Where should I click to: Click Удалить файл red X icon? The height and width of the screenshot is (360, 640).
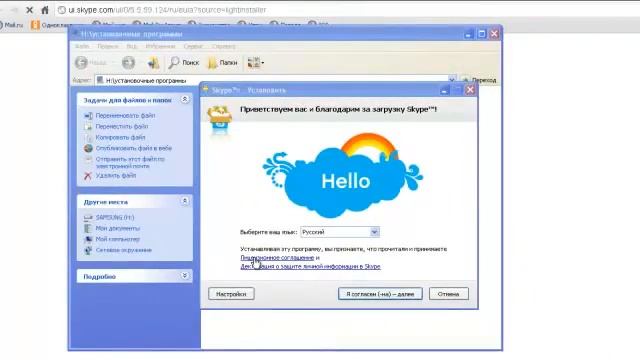(x=88, y=176)
